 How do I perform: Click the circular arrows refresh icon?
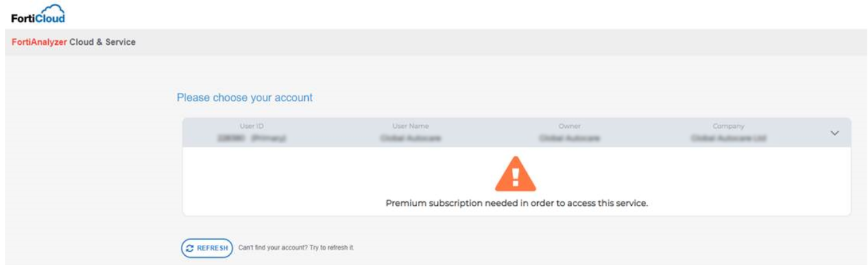(189, 248)
